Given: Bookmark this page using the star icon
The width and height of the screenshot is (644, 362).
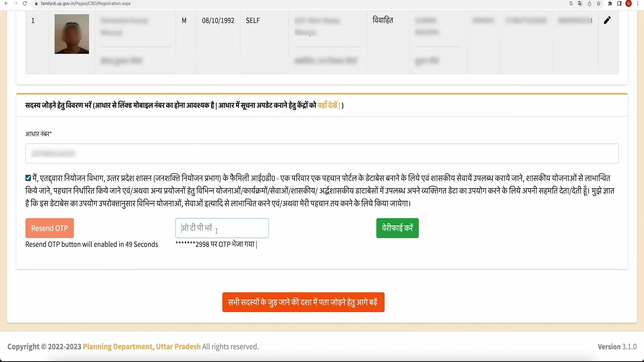Looking at the screenshot, I should click(x=599, y=4).
